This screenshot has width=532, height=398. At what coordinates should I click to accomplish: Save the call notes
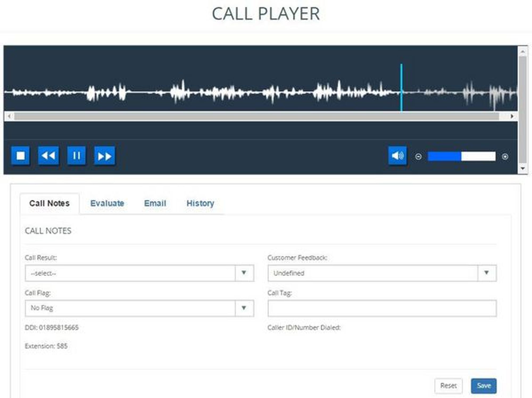click(x=484, y=386)
